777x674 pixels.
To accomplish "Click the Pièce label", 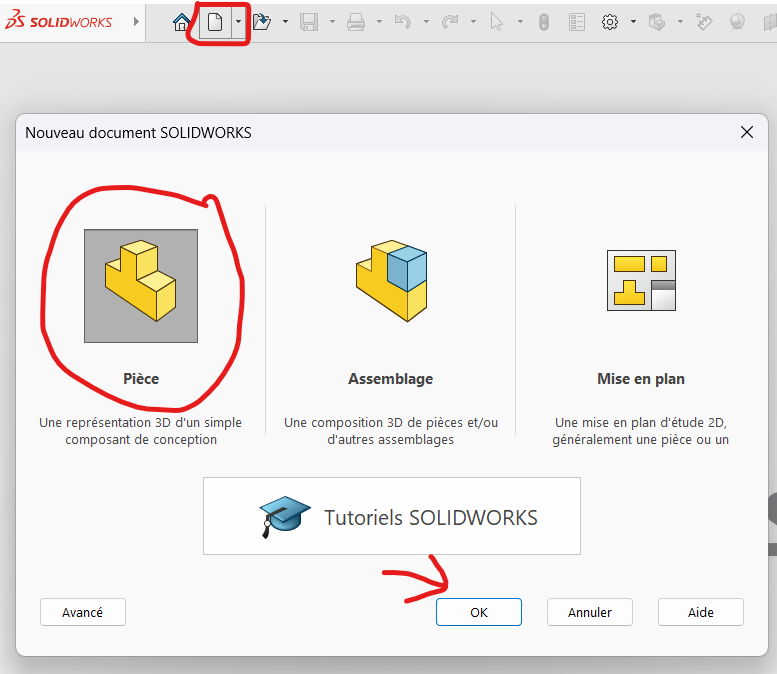I will pos(141,379).
